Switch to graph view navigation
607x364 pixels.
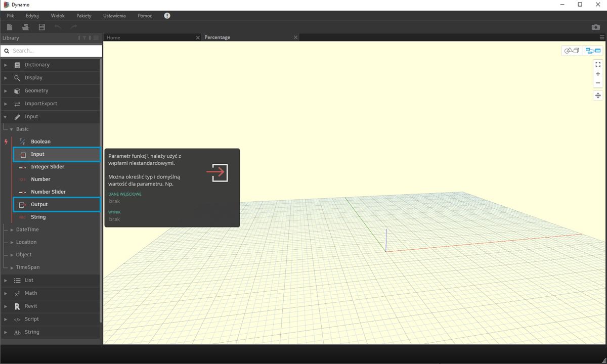pos(593,51)
